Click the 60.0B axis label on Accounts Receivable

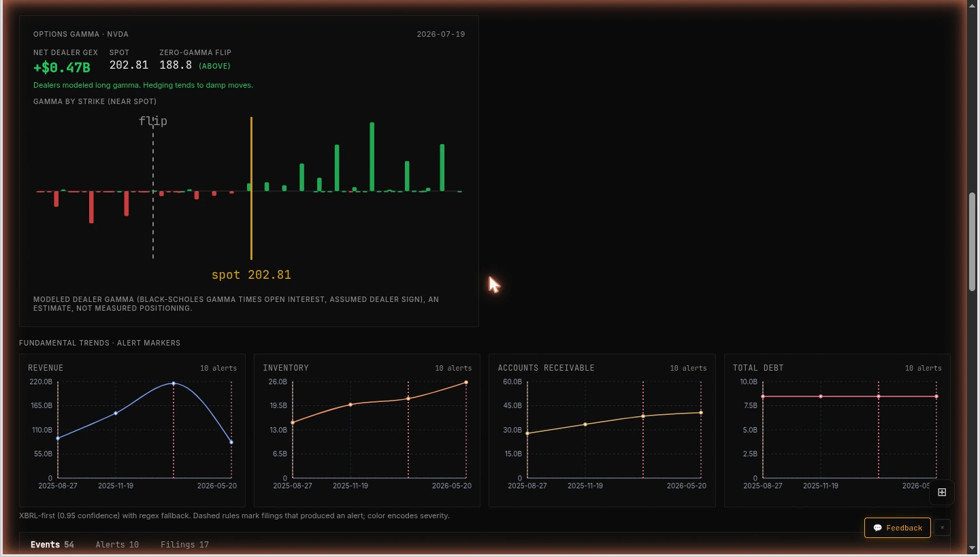[512, 382]
